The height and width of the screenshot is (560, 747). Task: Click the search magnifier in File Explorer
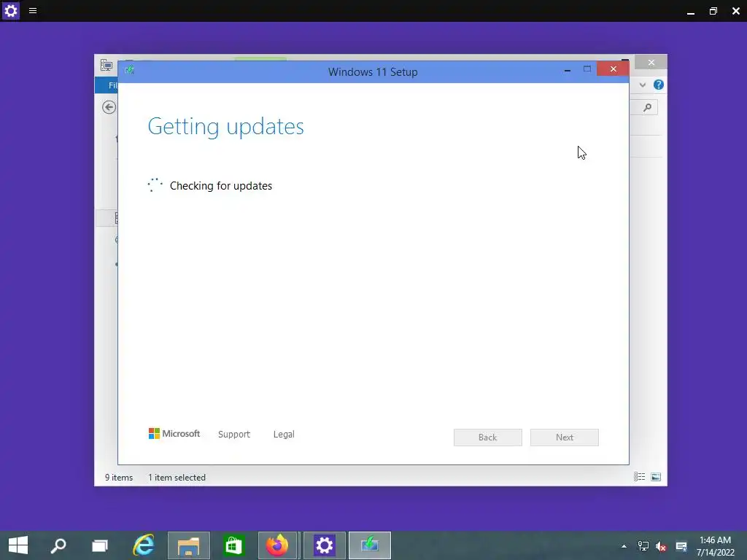pyautogui.click(x=647, y=108)
